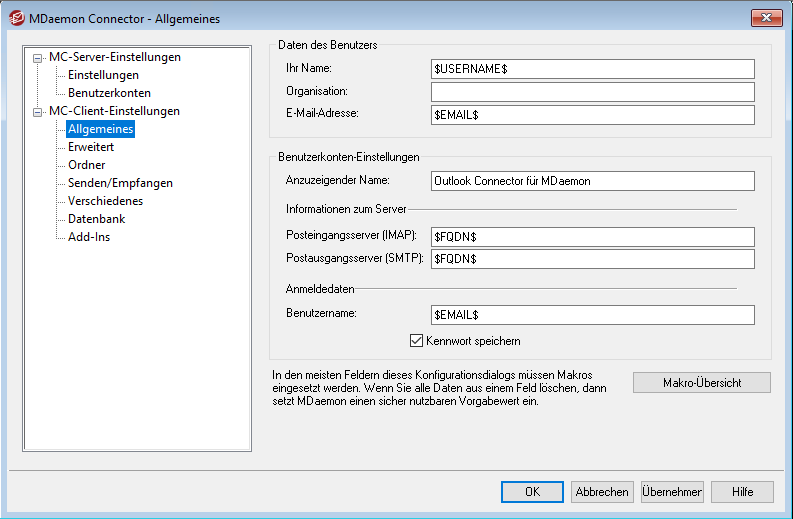Click into the empty Organisation field
This screenshot has width=793, height=519.
[x=592, y=92]
